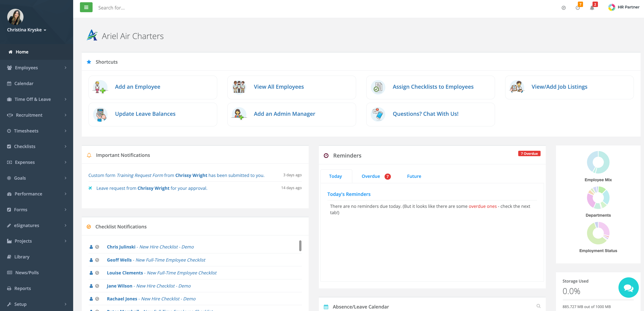Viewport: 644px width, 311px height.
Task: Open the live chat bubble button
Action: coord(628,288)
